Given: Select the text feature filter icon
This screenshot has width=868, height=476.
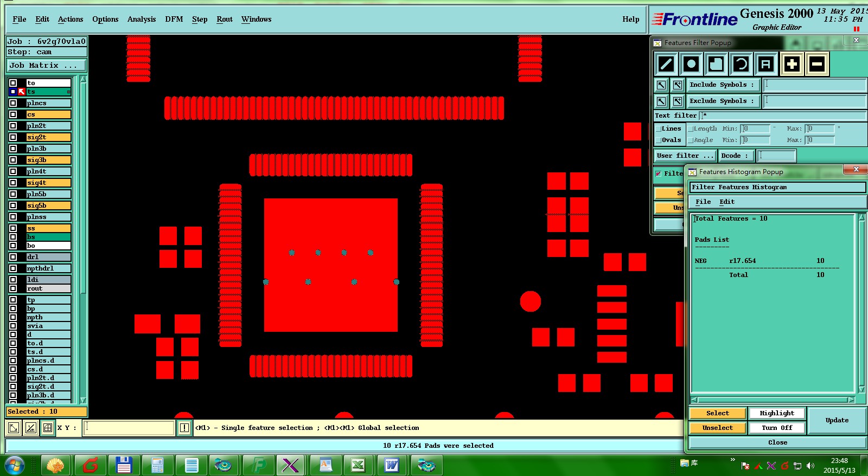Looking at the screenshot, I should pos(766,64).
